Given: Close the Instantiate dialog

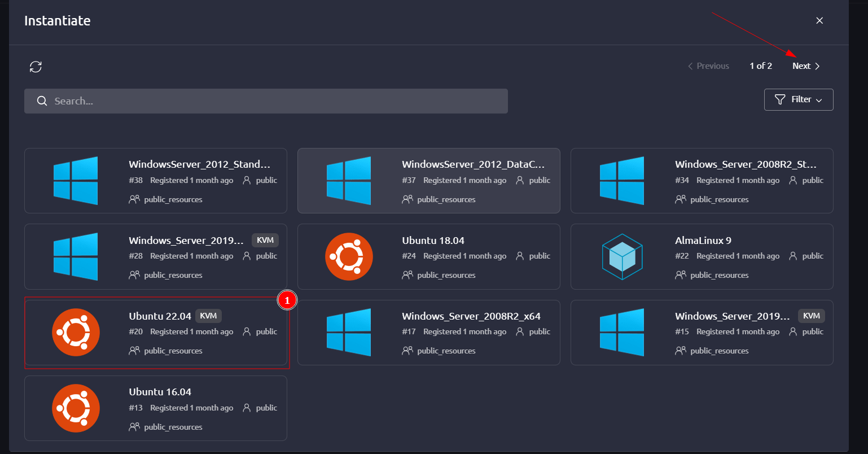Looking at the screenshot, I should [x=819, y=21].
